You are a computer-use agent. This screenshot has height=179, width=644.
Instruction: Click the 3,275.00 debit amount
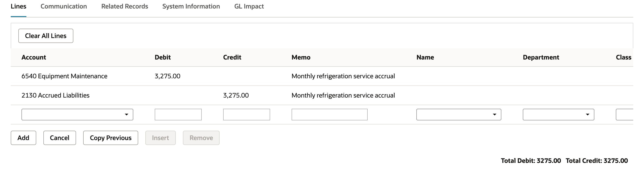tap(167, 76)
